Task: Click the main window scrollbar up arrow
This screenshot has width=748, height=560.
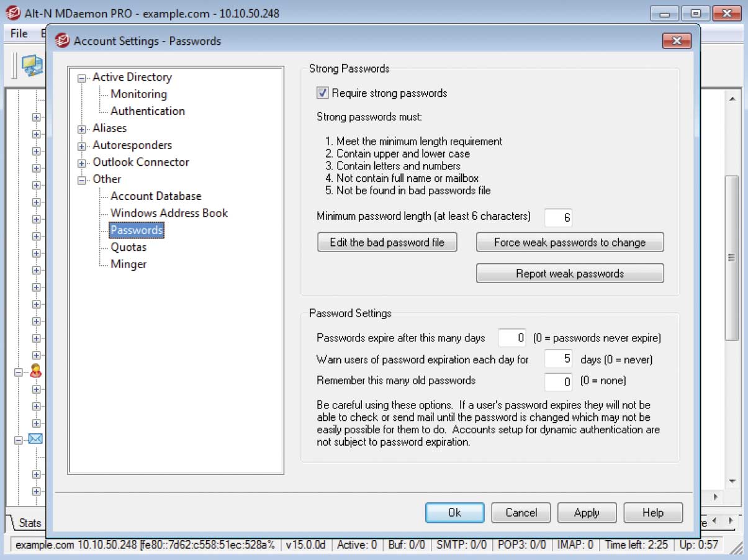Action: pos(732,99)
